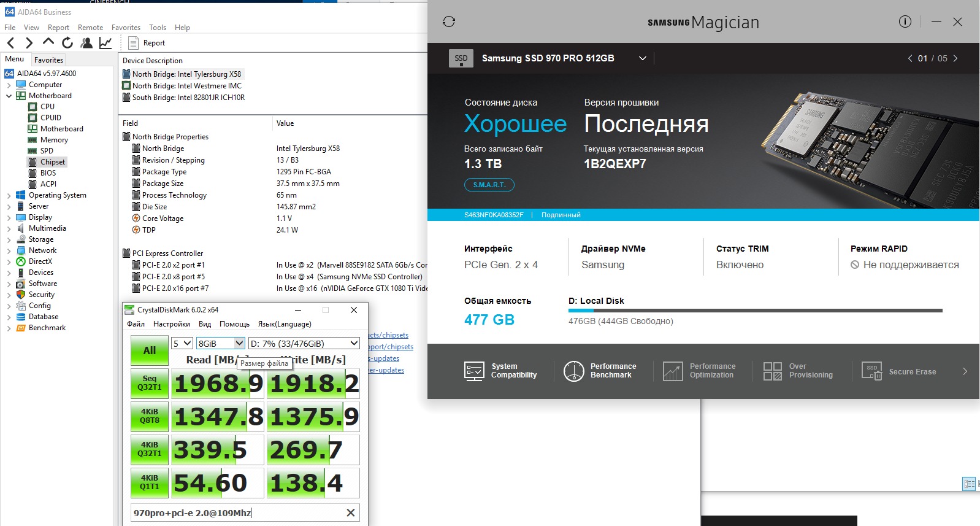Show next Magician feature with right chevron
This screenshot has height=526, width=980.
[965, 371]
